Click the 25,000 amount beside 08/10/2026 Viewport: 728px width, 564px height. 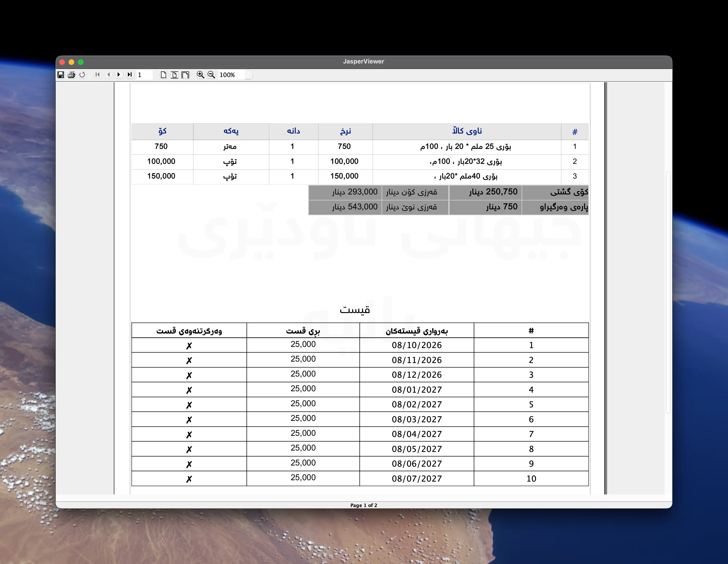click(303, 344)
